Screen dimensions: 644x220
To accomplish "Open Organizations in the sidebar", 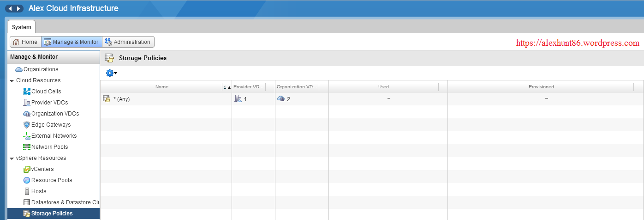I will click(41, 69).
